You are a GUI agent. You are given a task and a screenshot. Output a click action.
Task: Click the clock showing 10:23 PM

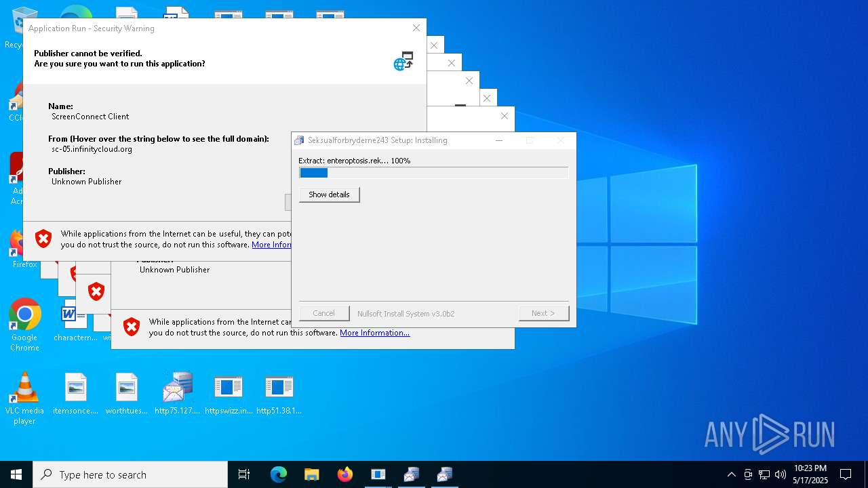pyautogui.click(x=810, y=474)
